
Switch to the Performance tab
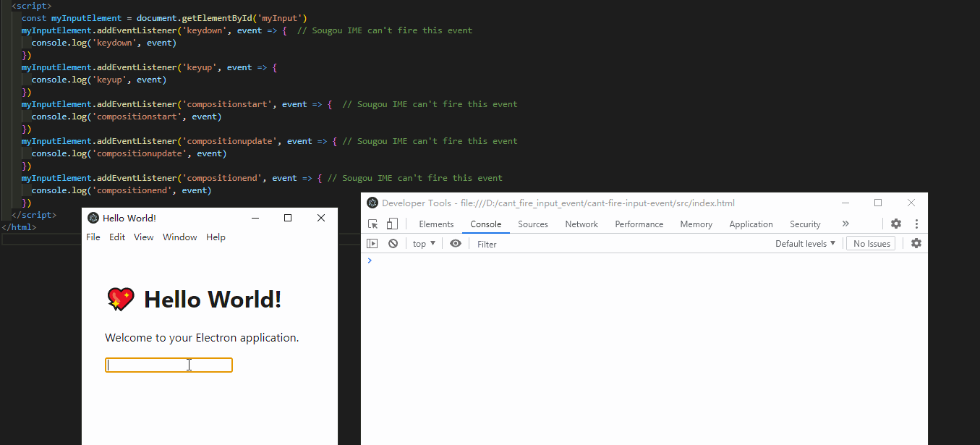click(x=639, y=224)
